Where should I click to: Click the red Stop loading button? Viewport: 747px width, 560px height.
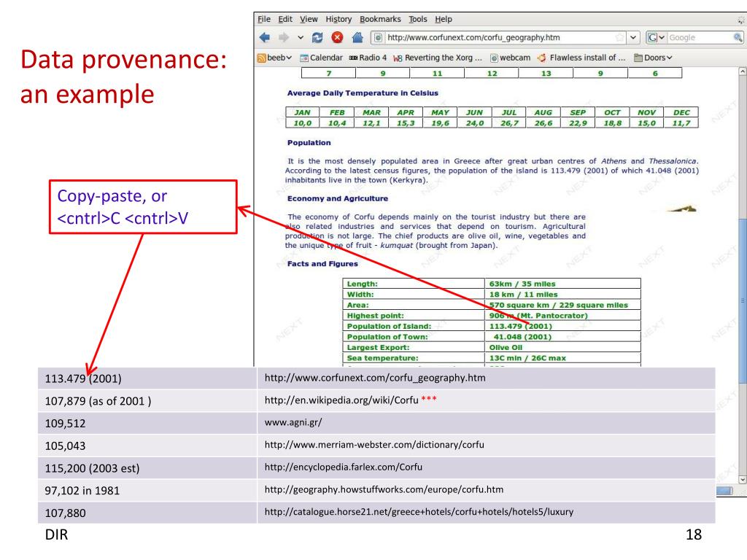(x=337, y=37)
